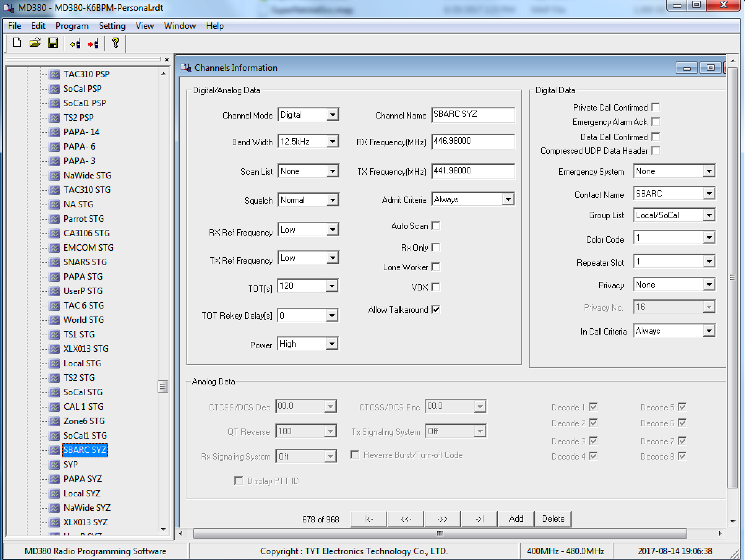Click the Help question mark icon
The width and height of the screenshot is (745, 560).
[115, 43]
